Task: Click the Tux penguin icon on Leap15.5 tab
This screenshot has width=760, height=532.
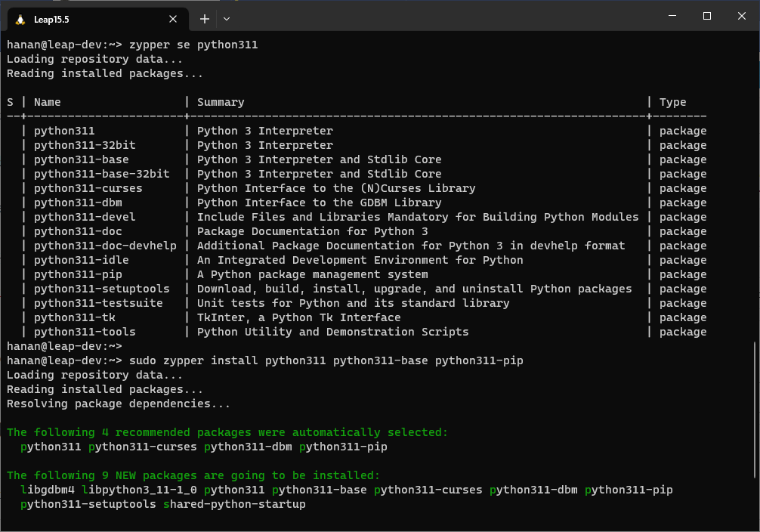Action: pos(20,20)
